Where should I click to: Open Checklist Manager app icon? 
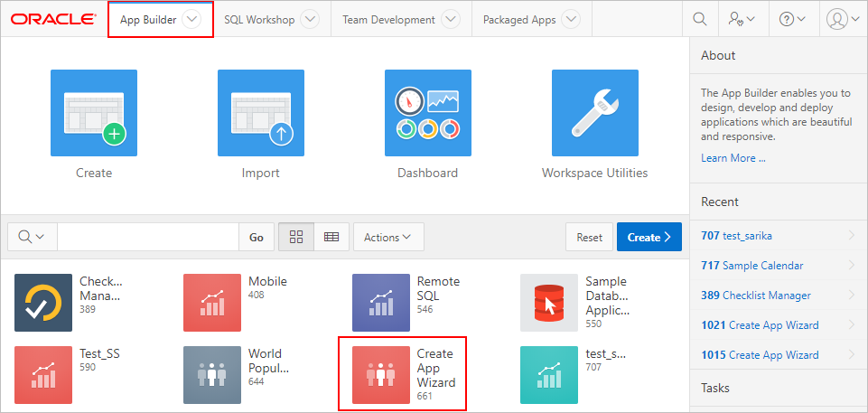(x=43, y=303)
